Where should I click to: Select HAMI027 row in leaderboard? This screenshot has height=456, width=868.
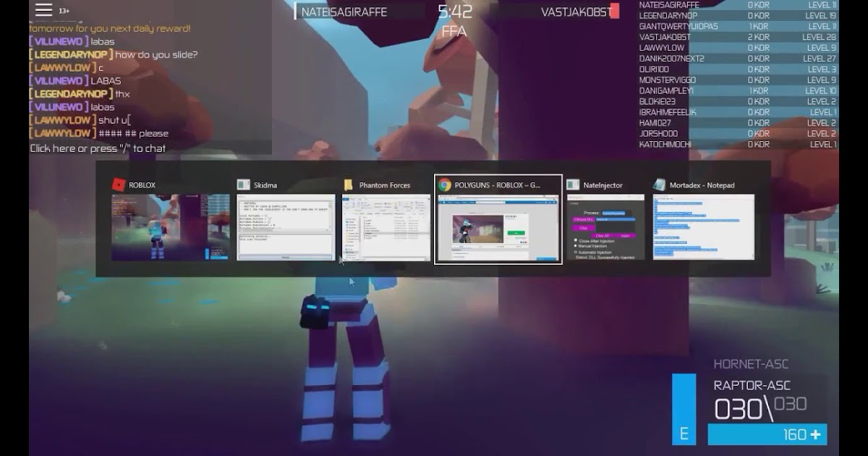pos(738,123)
